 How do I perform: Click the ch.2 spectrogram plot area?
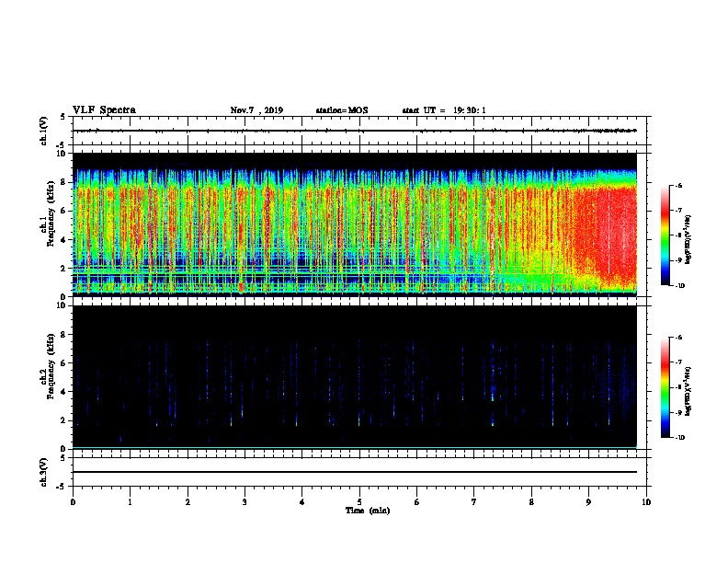(355, 377)
